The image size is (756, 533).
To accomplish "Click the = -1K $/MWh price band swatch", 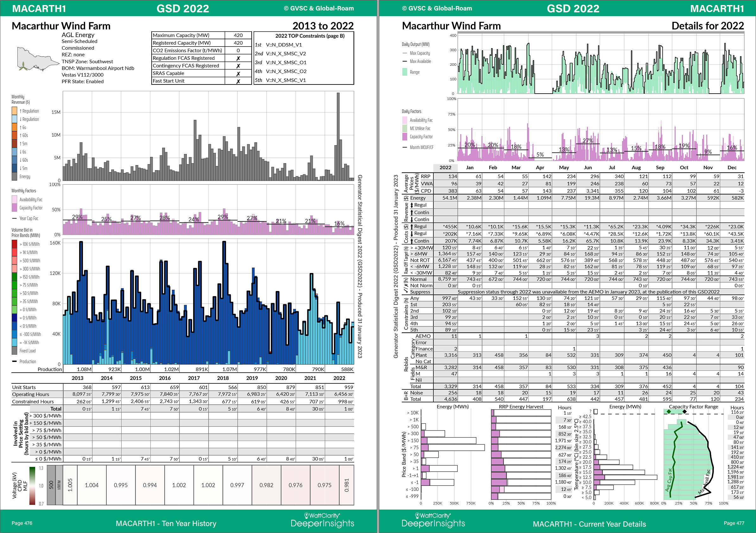I will [14, 343].
